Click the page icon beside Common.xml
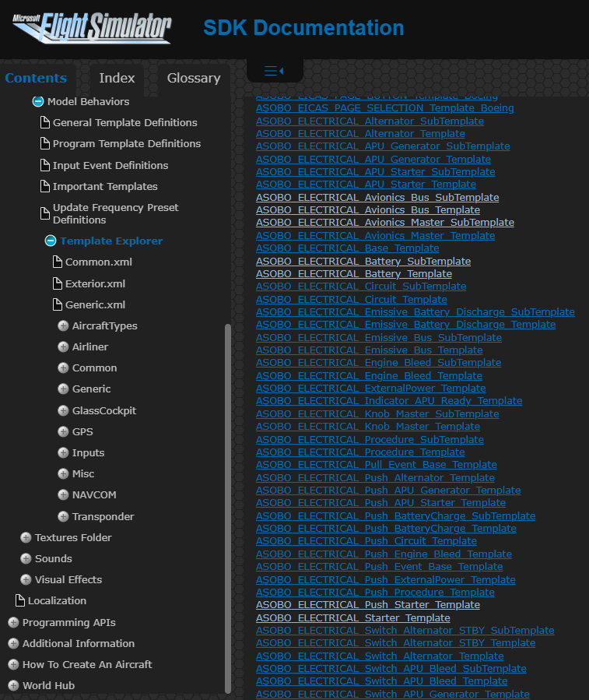Image resolution: width=589 pixels, height=700 pixels. pyautogui.click(x=57, y=262)
